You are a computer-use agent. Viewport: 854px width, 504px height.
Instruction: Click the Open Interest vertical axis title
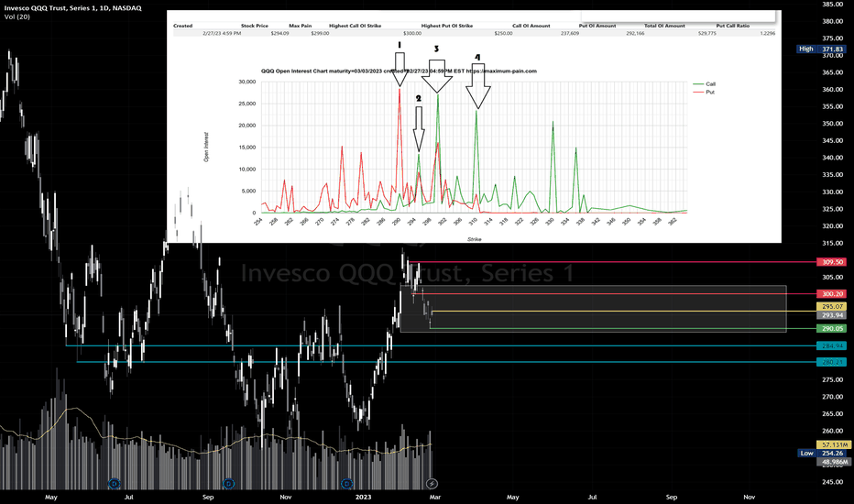(x=206, y=148)
